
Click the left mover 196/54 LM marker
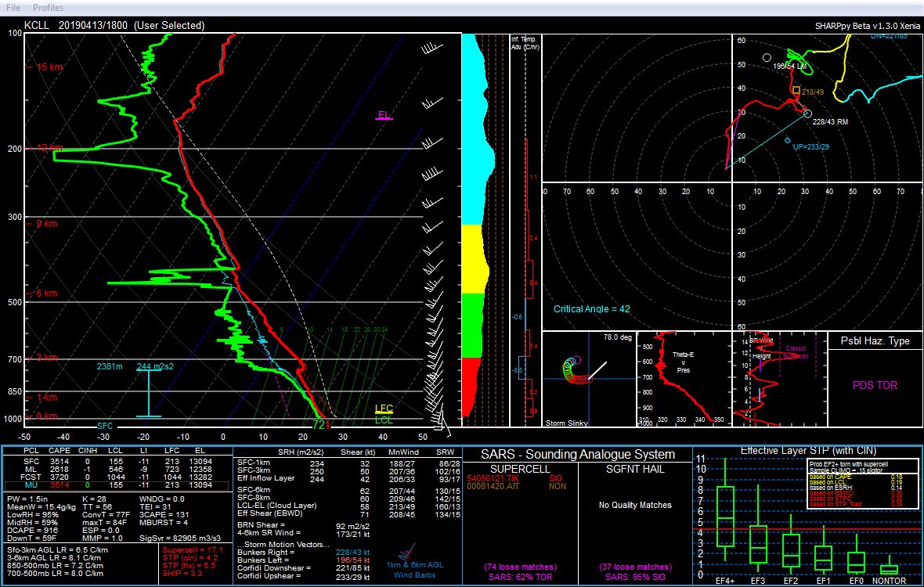(767, 57)
